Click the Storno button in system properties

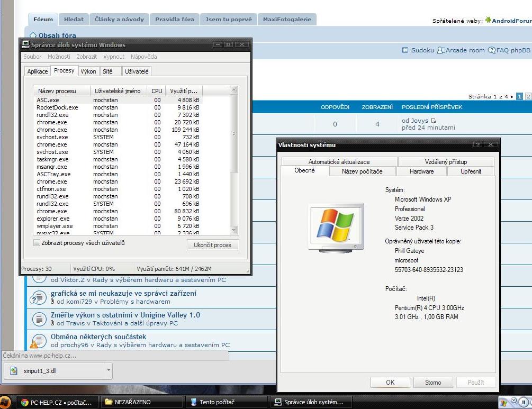point(433,383)
